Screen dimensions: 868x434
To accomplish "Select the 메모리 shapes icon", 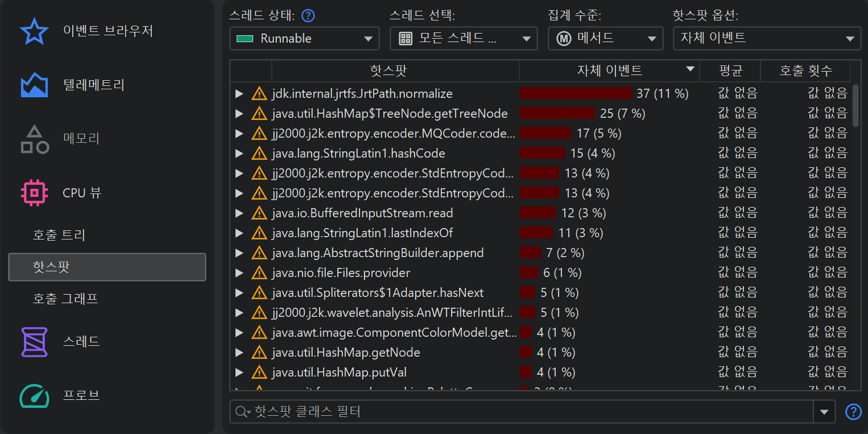I will (x=34, y=139).
